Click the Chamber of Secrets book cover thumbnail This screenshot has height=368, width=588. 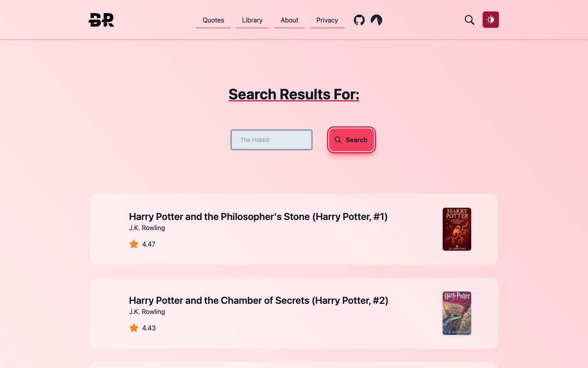pos(457,313)
